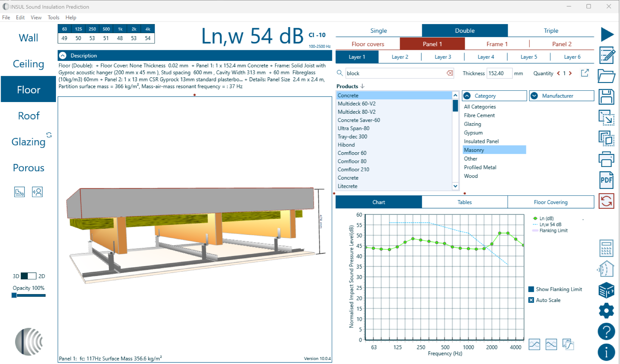Enable the Show Flanking Limit checkbox

click(x=531, y=289)
